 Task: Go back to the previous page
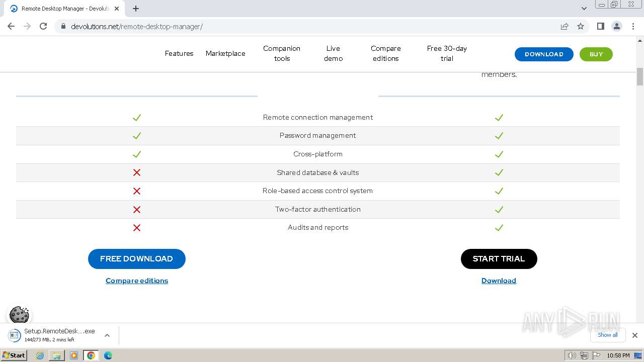click(11, 26)
